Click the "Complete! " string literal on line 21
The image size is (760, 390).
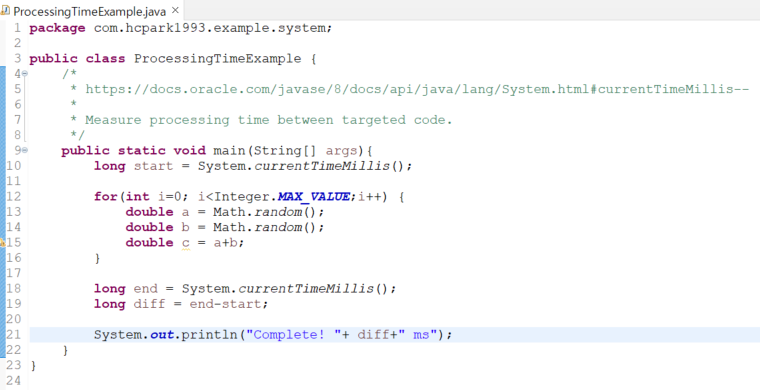[294, 335]
